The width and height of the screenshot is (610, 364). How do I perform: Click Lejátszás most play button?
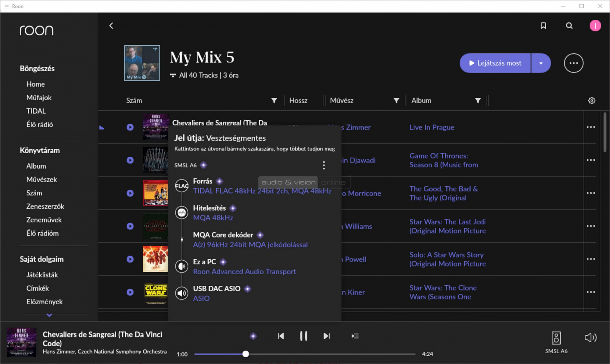(495, 63)
